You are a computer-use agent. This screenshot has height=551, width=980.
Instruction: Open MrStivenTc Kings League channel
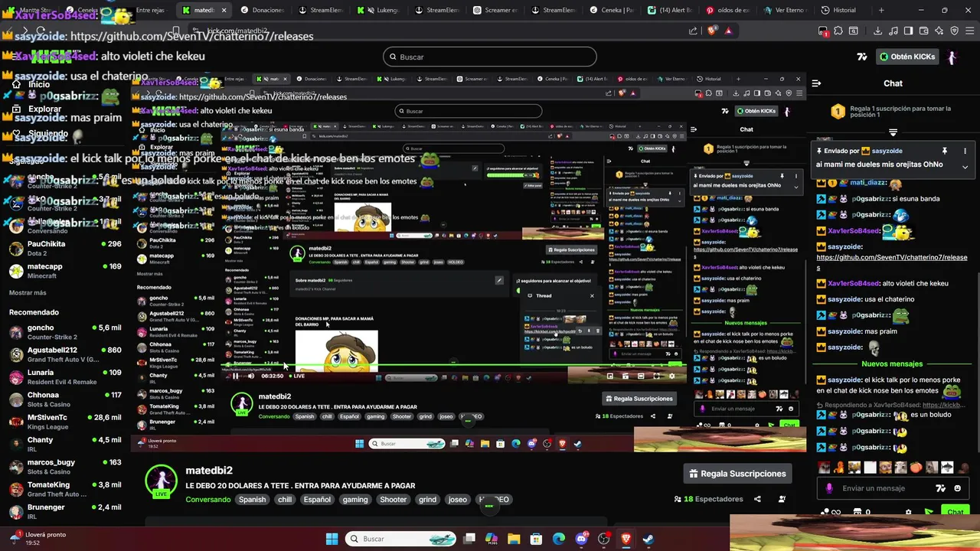point(65,422)
